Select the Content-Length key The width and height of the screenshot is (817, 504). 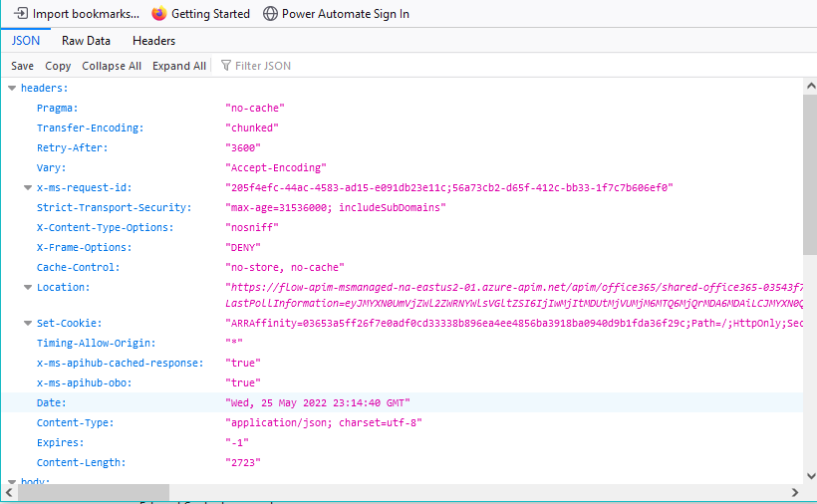[x=82, y=462]
